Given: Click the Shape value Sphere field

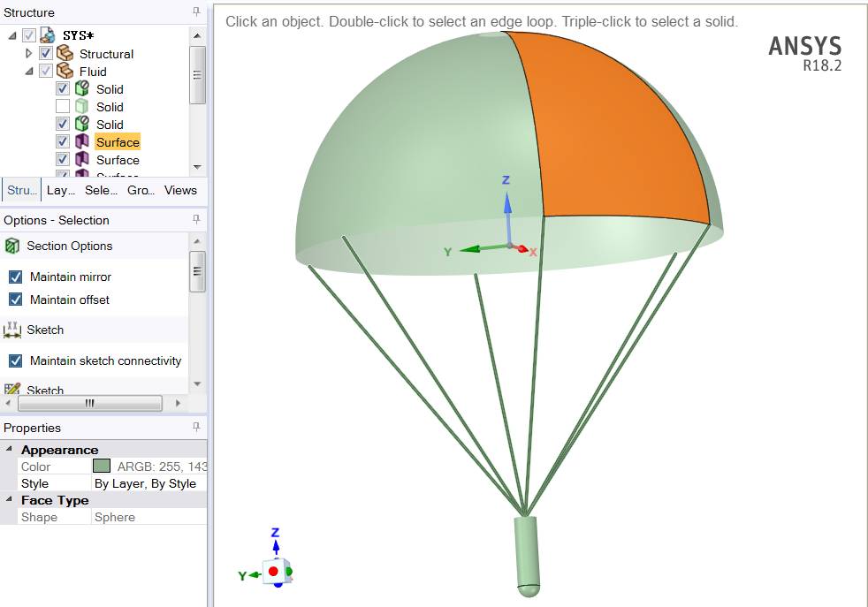Looking at the screenshot, I should pos(148,517).
